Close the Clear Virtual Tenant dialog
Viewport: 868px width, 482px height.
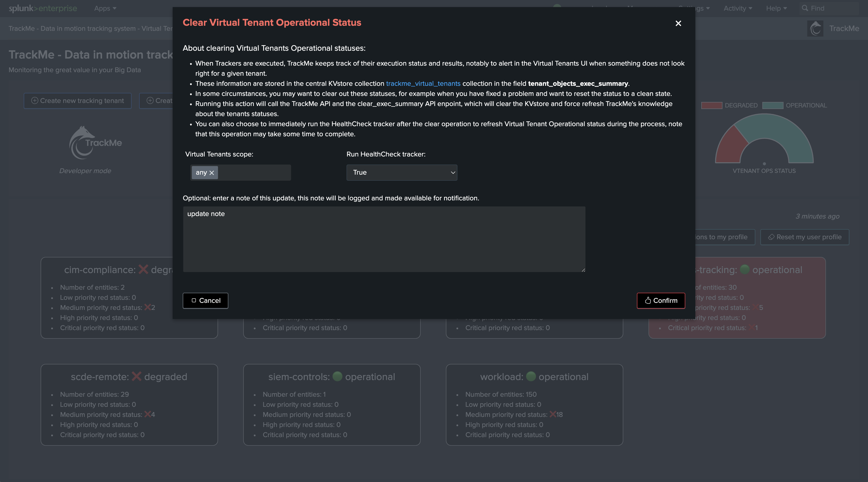click(678, 23)
